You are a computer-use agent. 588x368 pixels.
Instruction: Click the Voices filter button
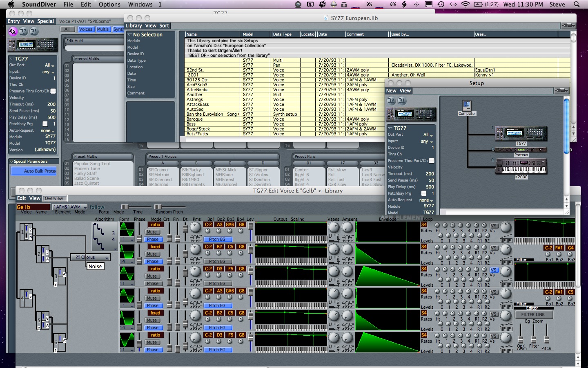(86, 29)
